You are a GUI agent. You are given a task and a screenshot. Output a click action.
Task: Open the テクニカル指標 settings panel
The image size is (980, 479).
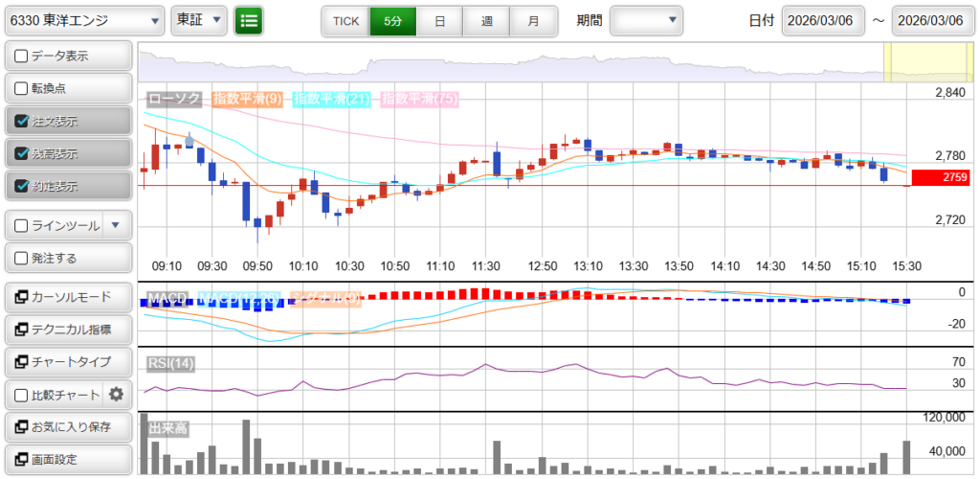click(x=67, y=330)
